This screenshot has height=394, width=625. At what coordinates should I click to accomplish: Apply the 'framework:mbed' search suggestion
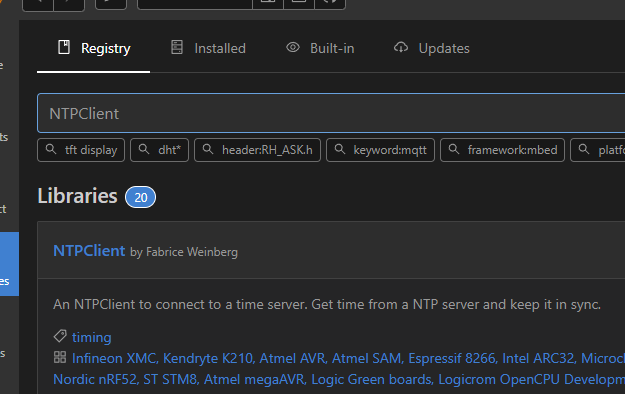click(502, 150)
